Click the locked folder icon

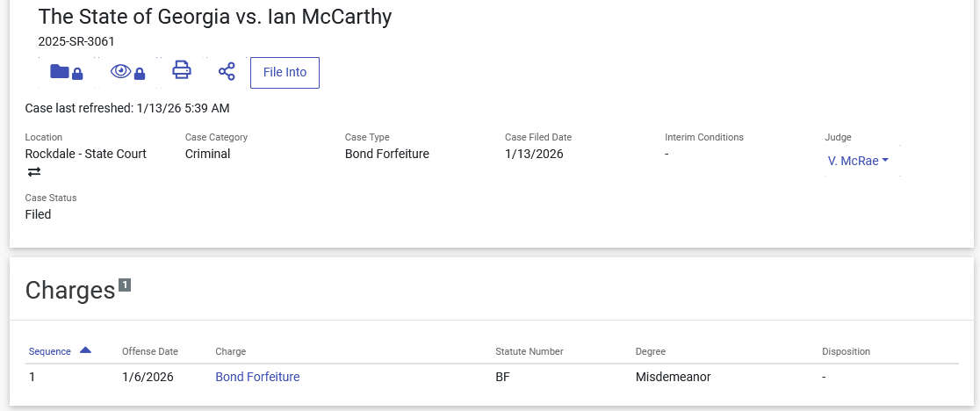point(66,73)
